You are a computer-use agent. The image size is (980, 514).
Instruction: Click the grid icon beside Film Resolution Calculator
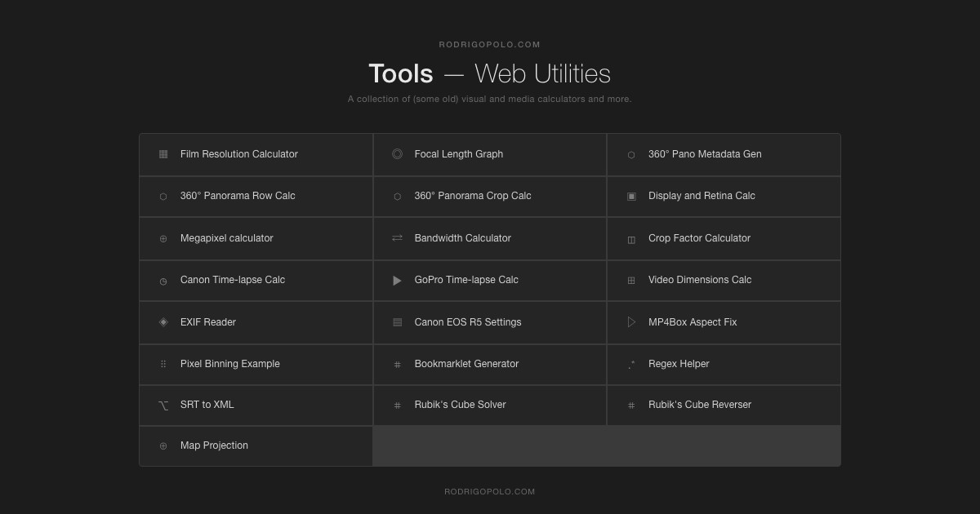coord(163,154)
